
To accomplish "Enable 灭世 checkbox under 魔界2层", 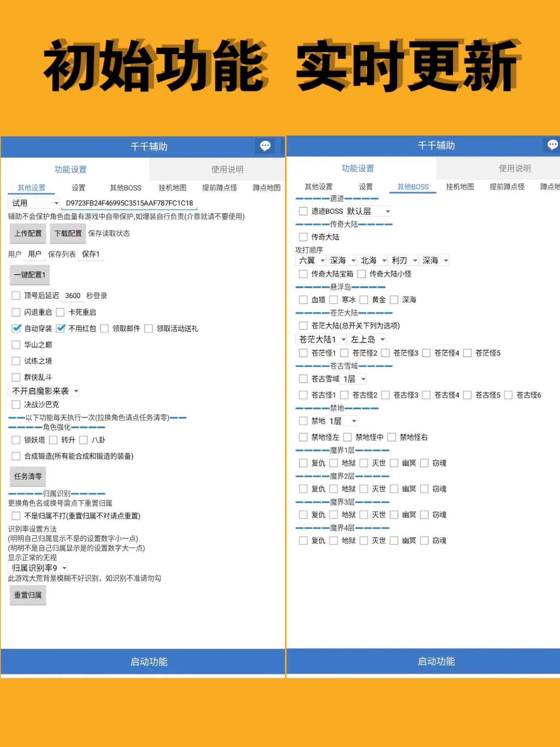I will pyautogui.click(x=364, y=489).
